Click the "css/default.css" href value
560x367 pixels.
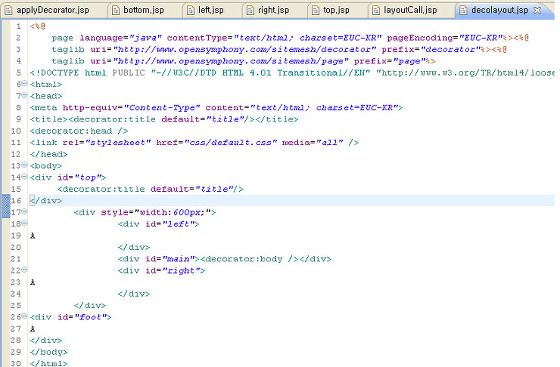(x=231, y=142)
